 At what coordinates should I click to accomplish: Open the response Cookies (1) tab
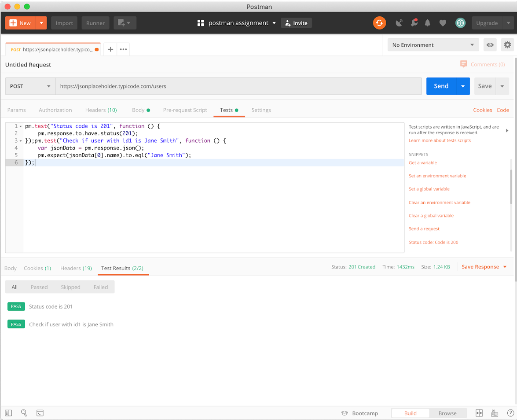(x=37, y=268)
